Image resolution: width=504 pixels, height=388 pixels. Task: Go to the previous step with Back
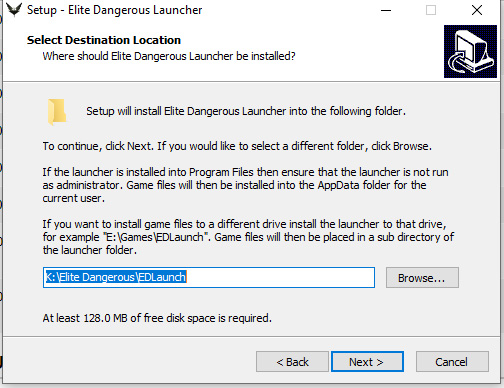(x=292, y=362)
